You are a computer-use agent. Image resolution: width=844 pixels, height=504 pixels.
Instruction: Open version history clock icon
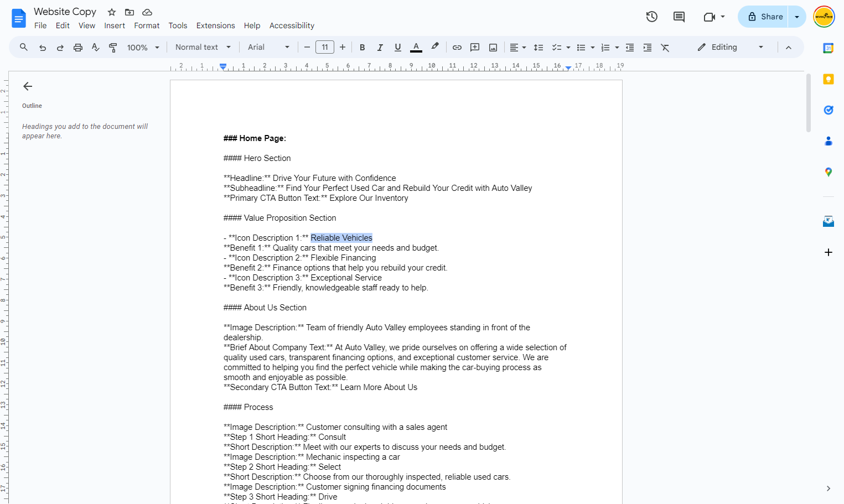tap(652, 17)
